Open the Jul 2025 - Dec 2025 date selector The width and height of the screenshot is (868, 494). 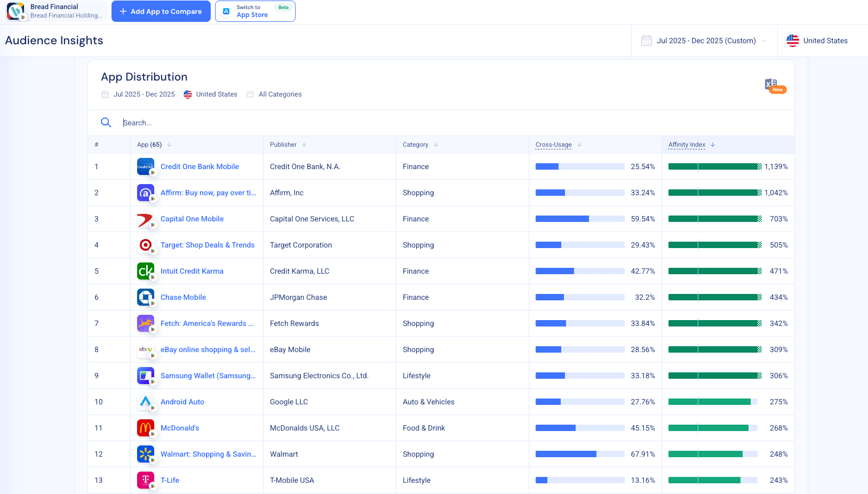point(704,40)
